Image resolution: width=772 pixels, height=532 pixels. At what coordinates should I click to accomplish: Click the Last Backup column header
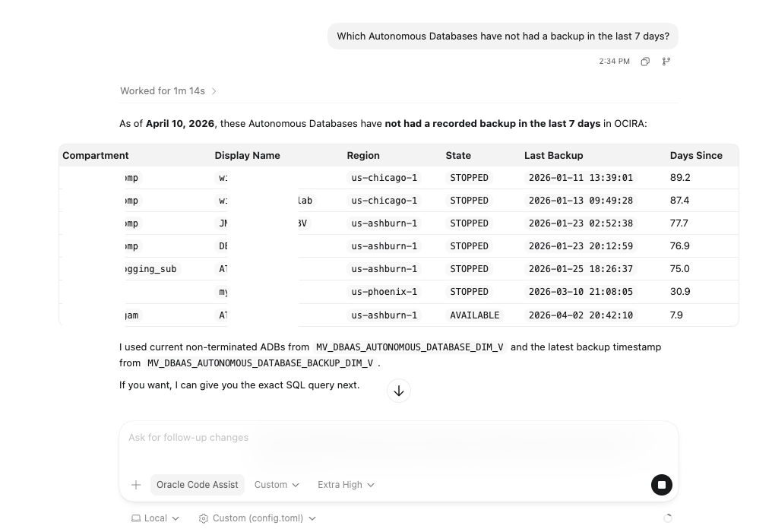tap(553, 156)
